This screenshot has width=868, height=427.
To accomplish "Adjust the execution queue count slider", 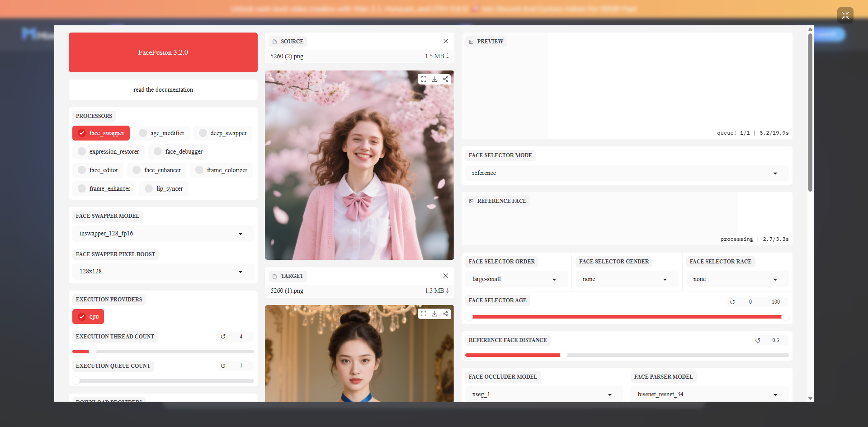I will tap(163, 381).
